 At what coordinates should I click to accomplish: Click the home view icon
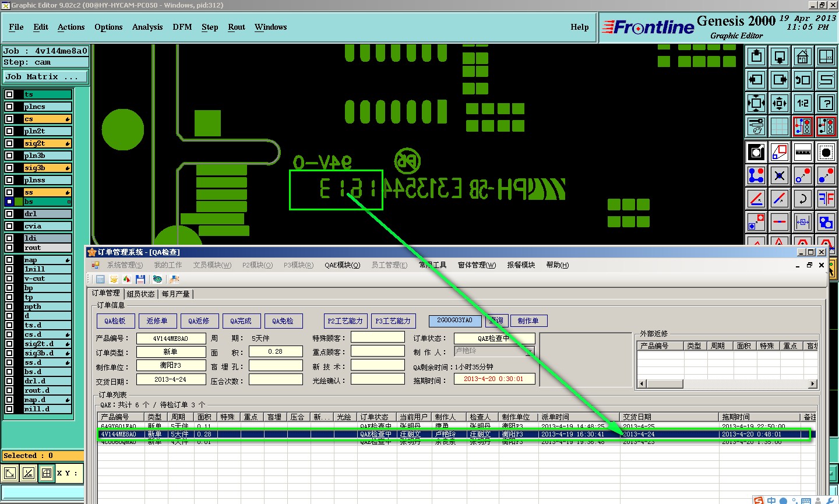tap(803, 57)
